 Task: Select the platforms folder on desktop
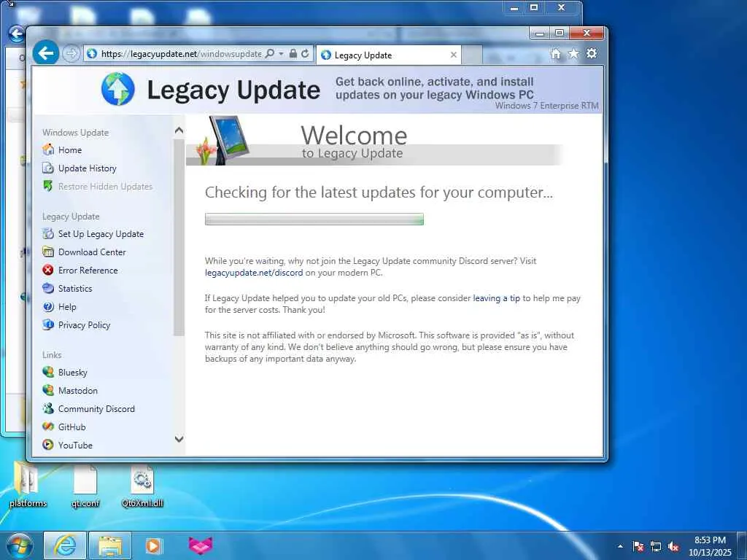click(x=28, y=485)
